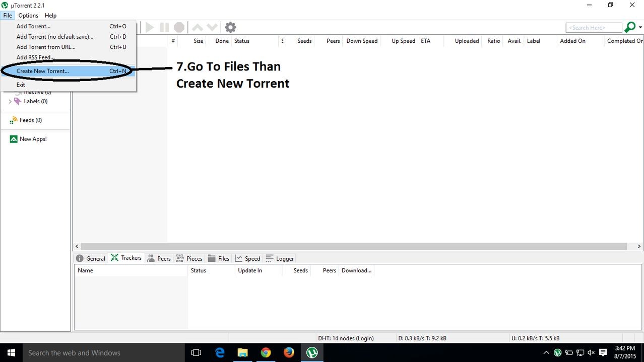Choose Add Torrent... from File menu

[x=68, y=26]
